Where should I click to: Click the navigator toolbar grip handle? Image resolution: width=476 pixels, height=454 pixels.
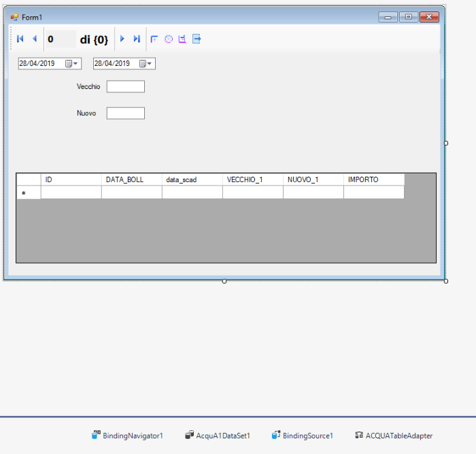tap(12, 39)
